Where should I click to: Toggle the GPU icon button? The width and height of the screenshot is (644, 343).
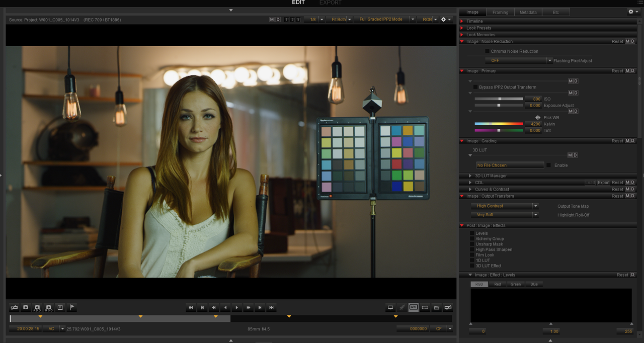(414, 307)
